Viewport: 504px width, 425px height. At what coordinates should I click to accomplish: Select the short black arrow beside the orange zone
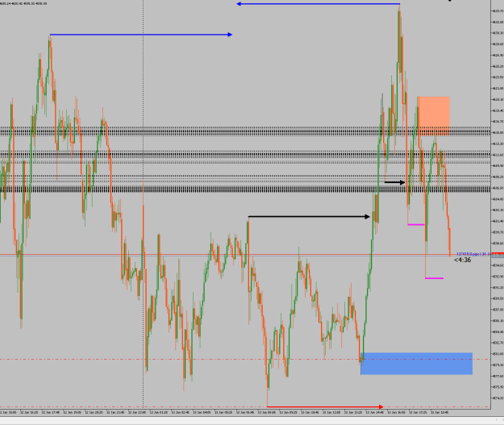pos(394,182)
